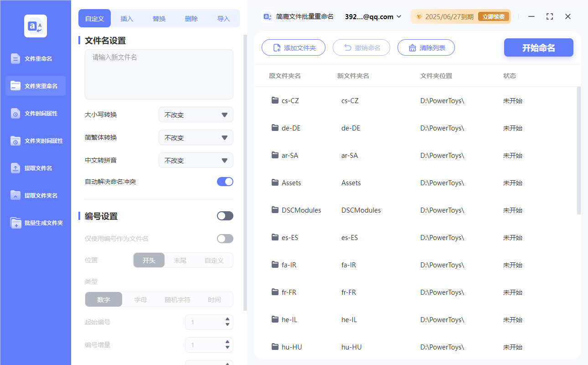The width and height of the screenshot is (588, 365).
Task: Click inside the 请输入新文件名 input field
Action: [x=159, y=73]
